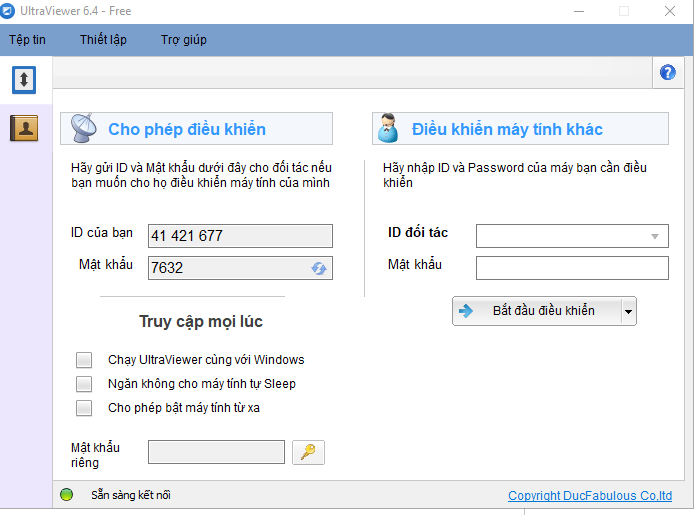This screenshot has width=697, height=515.
Task: Click the partner Mật khẩu input field
Action: (572, 268)
